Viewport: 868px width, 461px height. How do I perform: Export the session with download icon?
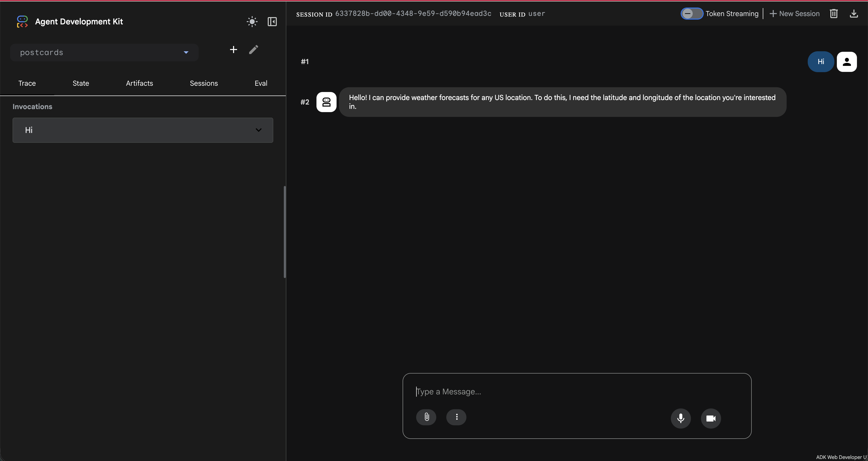[x=854, y=14]
